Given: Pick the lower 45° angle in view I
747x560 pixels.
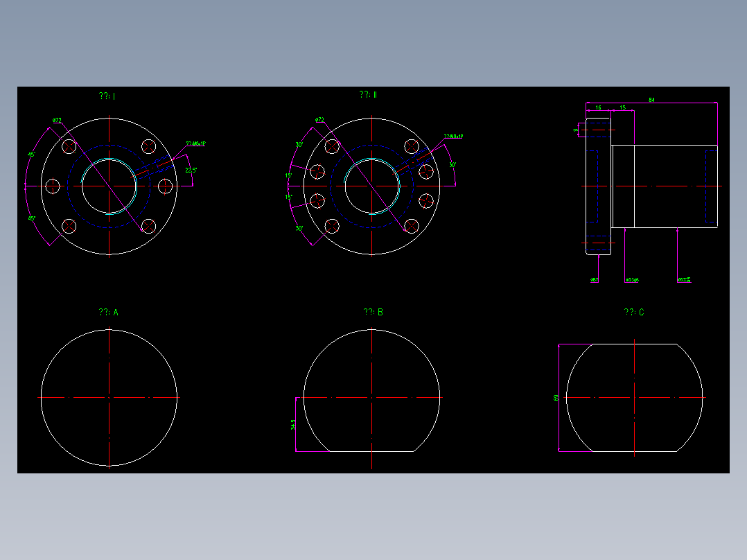Looking at the screenshot, I should (31, 218).
